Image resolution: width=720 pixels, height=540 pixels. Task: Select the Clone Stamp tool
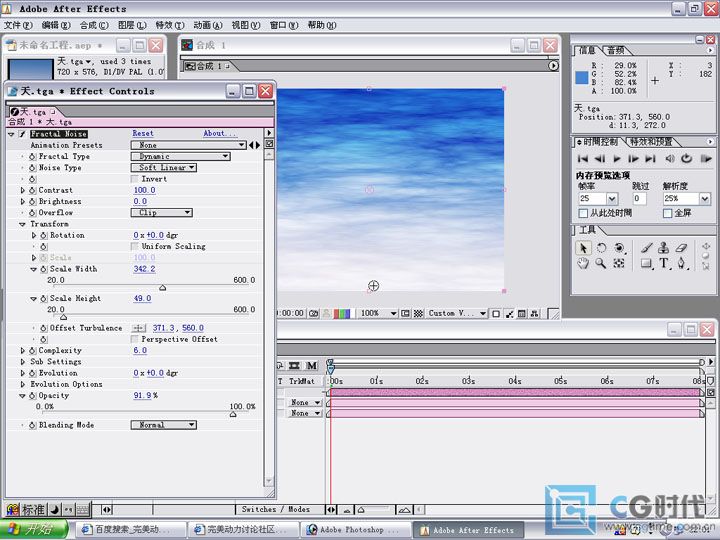[x=664, y=248]
